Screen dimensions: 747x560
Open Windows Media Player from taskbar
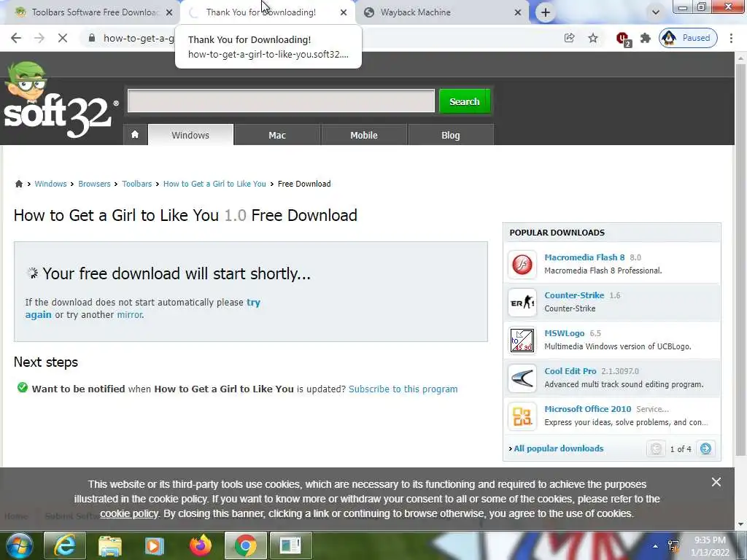point(154,545)
